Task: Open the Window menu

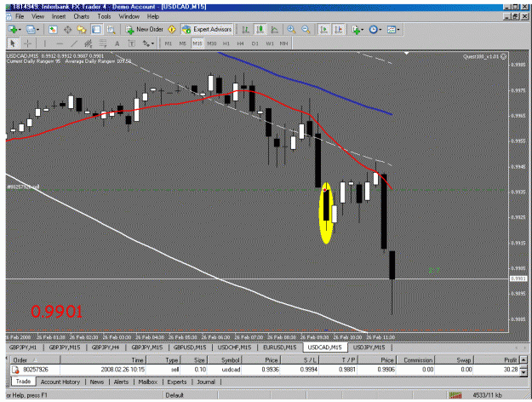Action: click(x=129, y=16)
